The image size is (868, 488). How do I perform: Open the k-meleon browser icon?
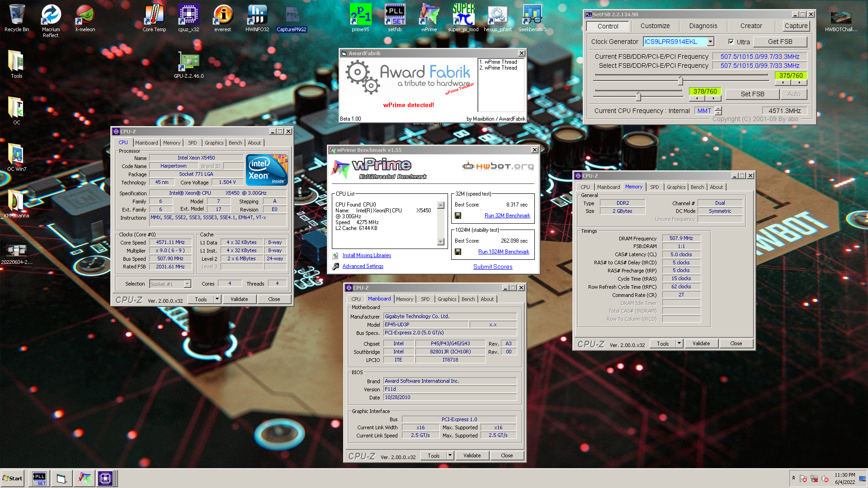coord(85,19)
